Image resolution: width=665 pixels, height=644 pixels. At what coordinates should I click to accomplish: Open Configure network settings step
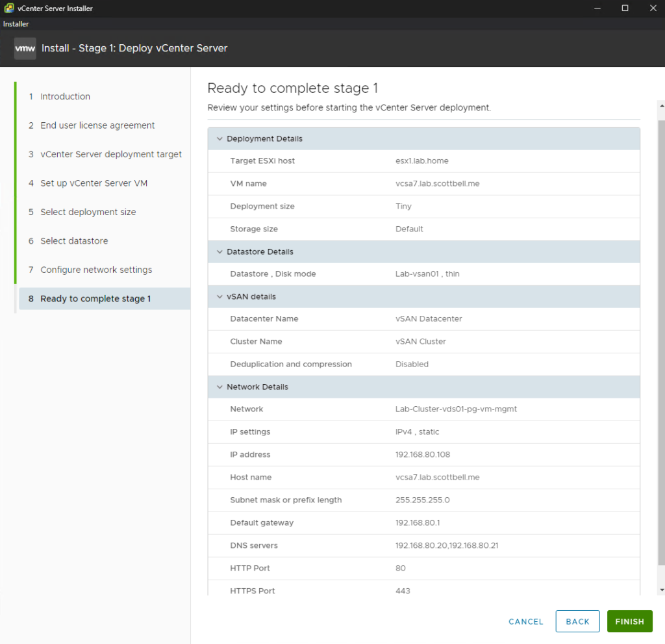[96, 270]
